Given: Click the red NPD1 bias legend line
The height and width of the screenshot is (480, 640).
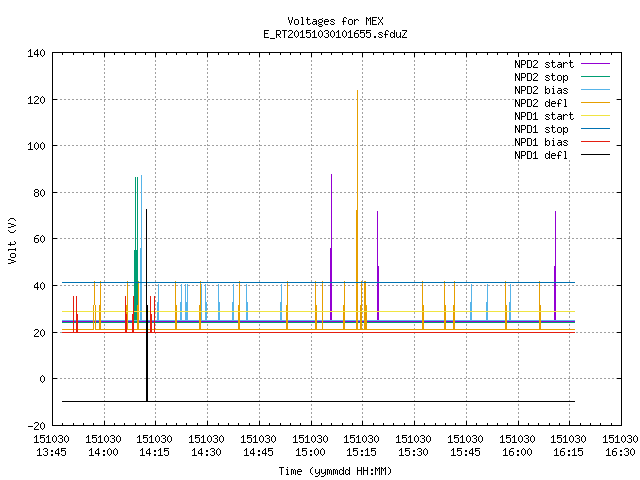Looking at the screenshot, I should 596,142.
